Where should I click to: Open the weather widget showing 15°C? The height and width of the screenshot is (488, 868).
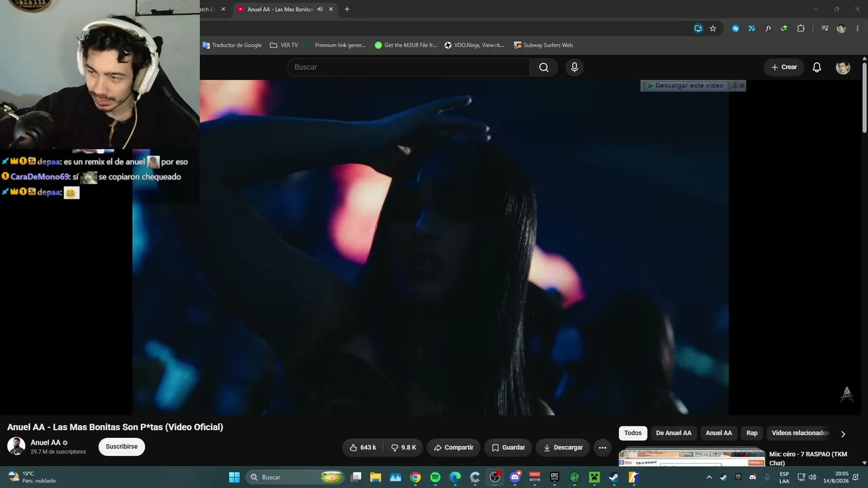pyautogui.click(x=31, y=477)
